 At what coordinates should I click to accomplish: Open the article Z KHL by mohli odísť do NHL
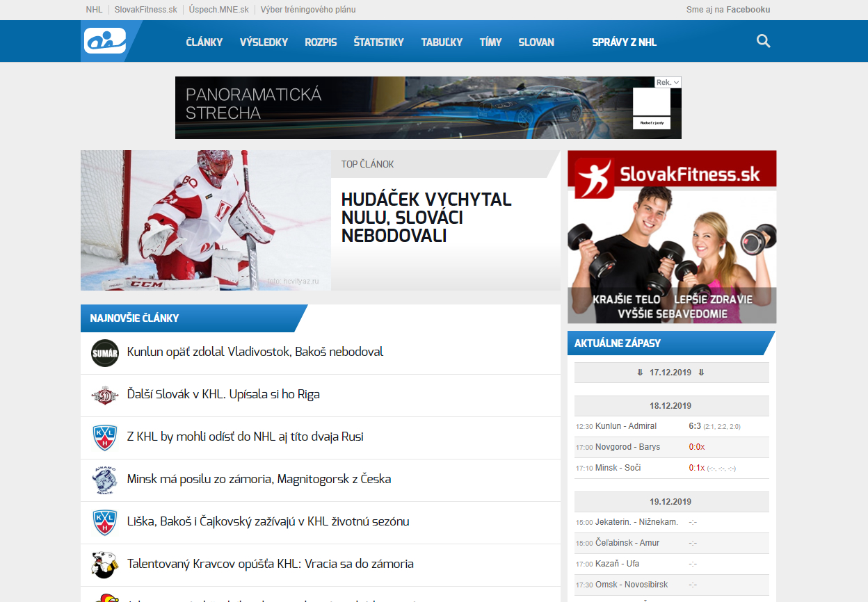[246, 437]
